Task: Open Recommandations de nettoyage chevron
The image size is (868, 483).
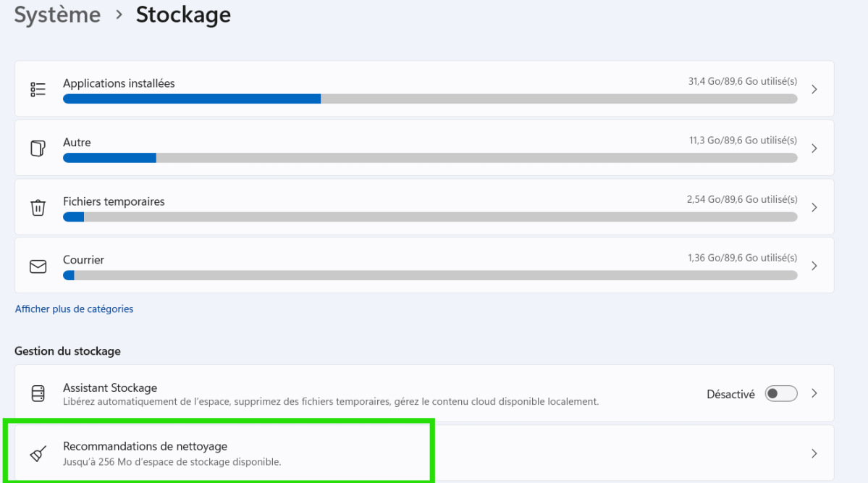Action: [814, 453]
